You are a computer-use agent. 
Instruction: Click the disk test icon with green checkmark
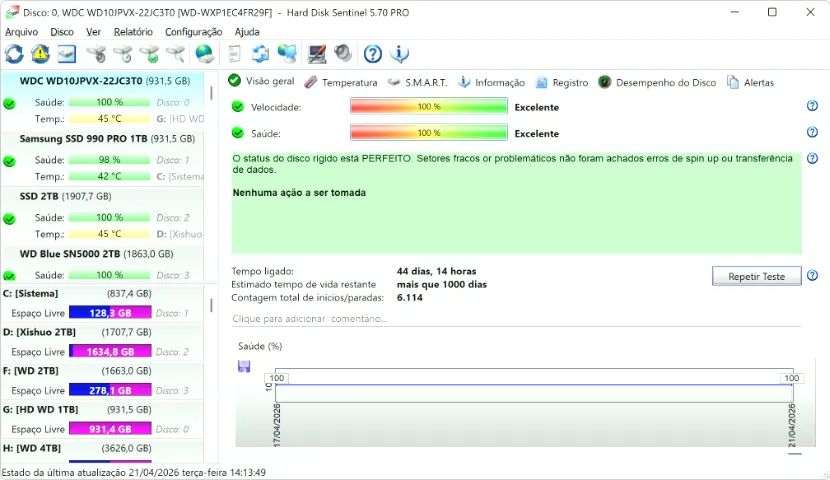point(149,53)
